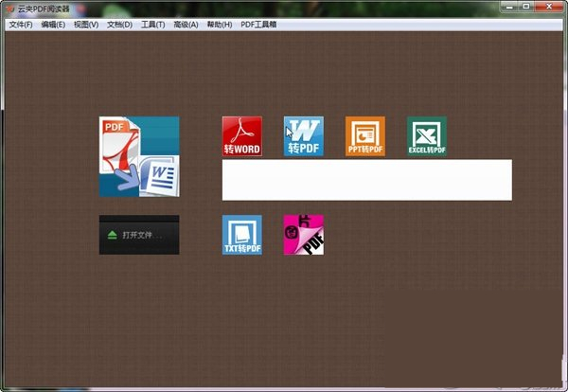Click the 云夹PDF阅读器 title bar
568x392 pixels.
coord(237,8)
